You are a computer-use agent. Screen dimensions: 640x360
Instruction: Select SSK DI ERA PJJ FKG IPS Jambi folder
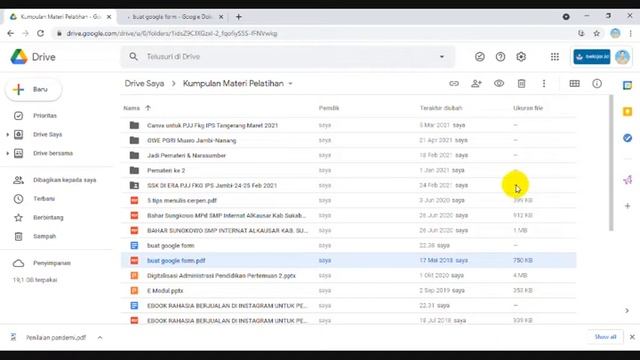click(349, 185)
